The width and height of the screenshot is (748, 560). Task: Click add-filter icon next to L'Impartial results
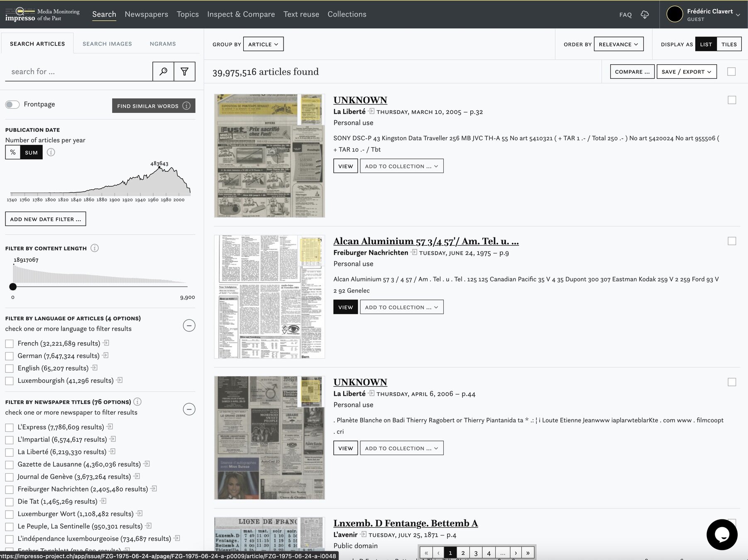(x=113, y=439)
